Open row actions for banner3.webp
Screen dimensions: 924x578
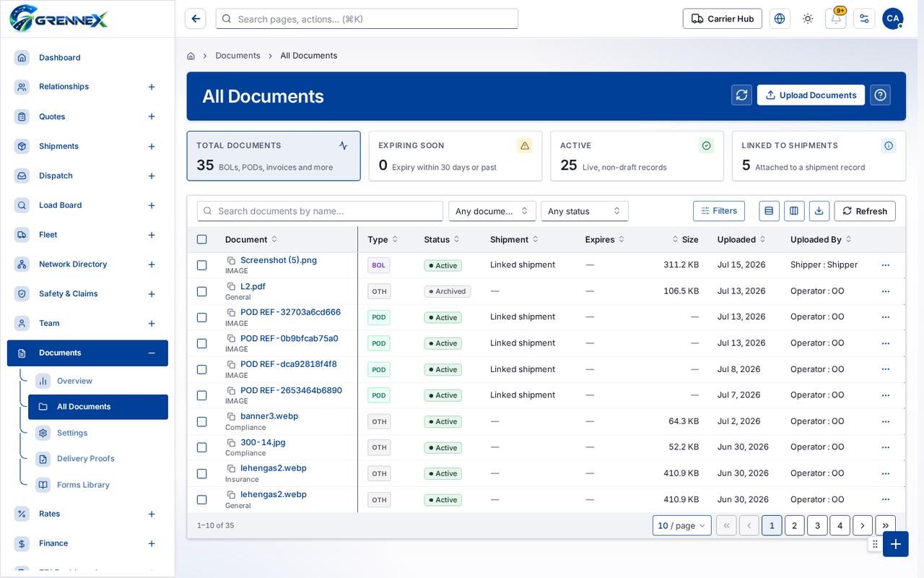pyautogui.click(x=886, y=421)
